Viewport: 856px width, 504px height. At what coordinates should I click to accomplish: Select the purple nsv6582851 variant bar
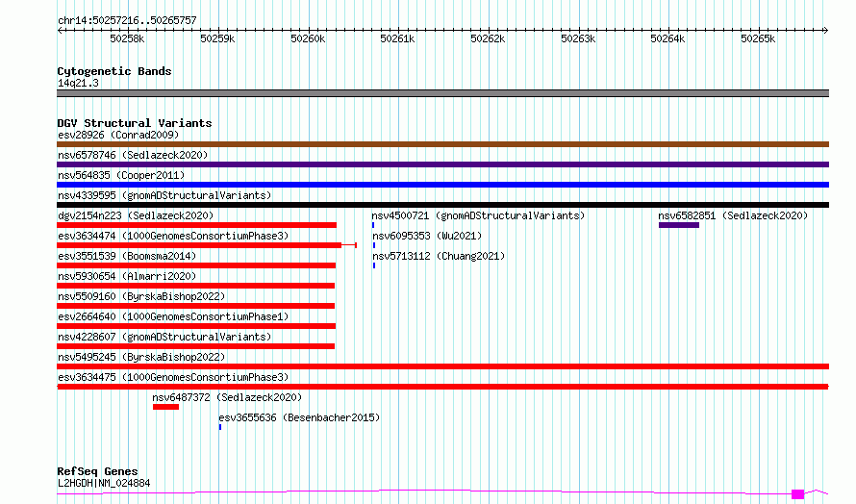pyautogui.click(x=678, y=225)
